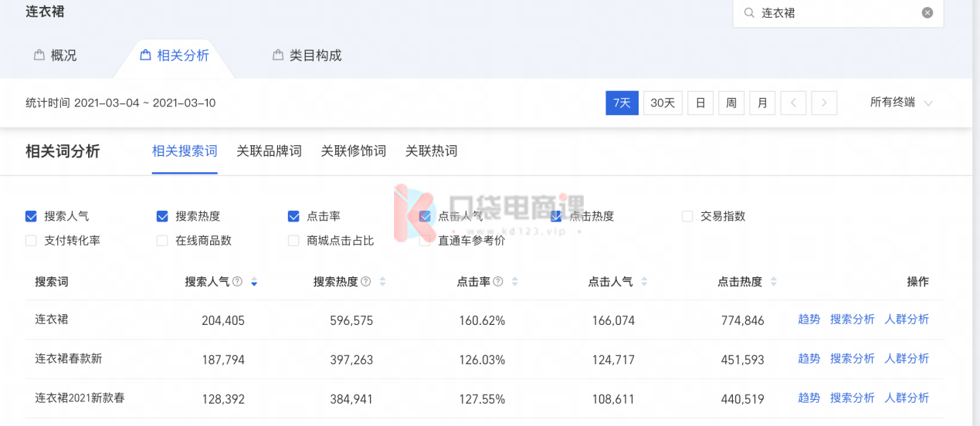Viewport: 980px width, 426px height.
Task: Select the 7天 time range
Action: 622,103
